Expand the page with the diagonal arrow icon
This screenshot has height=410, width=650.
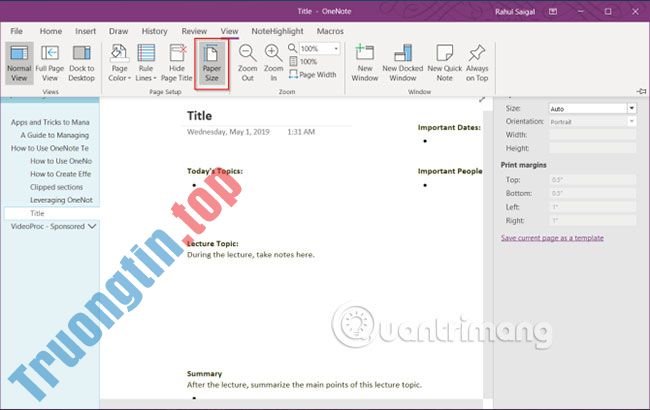[482, 99]
